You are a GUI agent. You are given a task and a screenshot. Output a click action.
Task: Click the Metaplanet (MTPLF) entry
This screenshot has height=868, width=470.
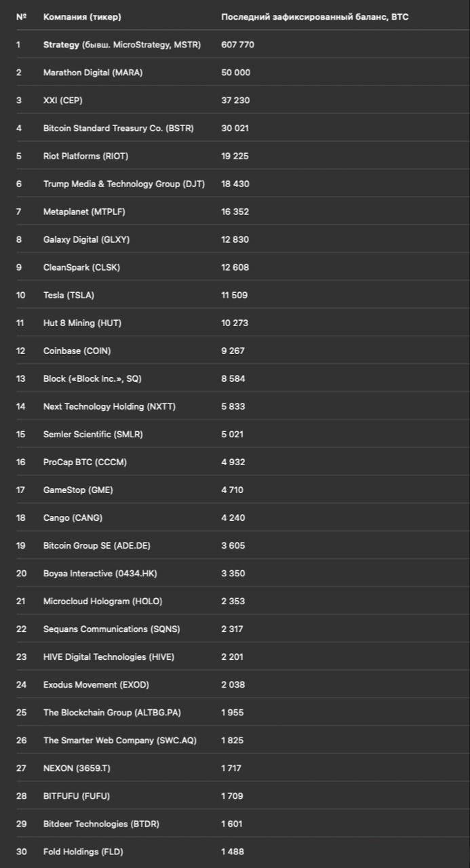tap(84, 212)
